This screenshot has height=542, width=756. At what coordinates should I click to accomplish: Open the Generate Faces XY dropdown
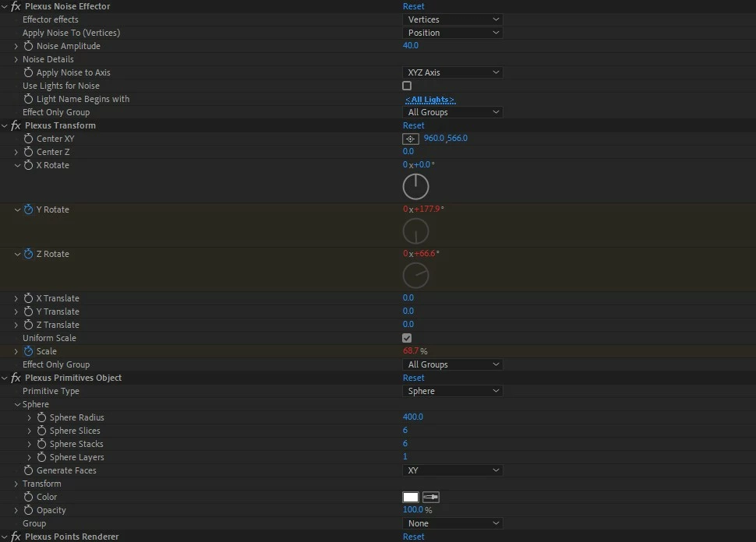(452, 470)
